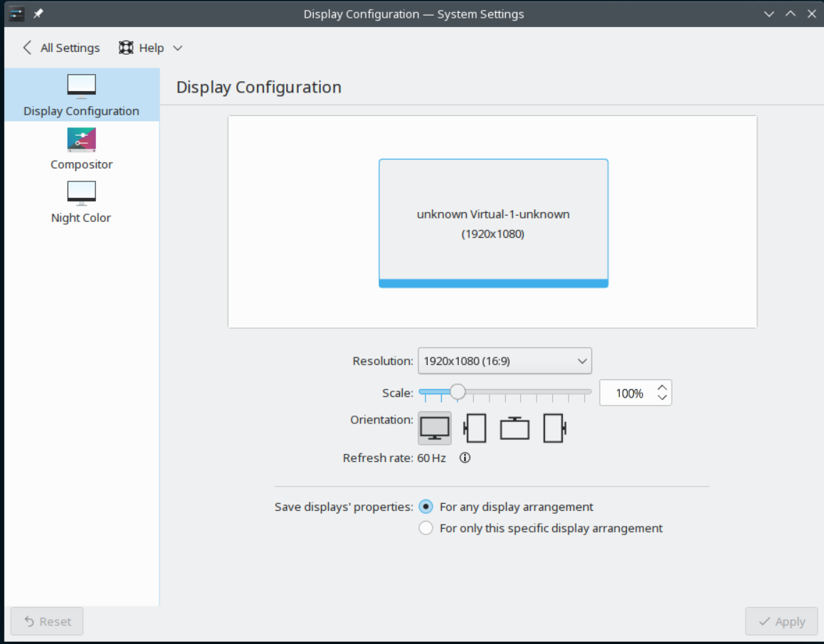Rotate display 90° clockwise orientation icon
Image resolution: width=824 pixels, height=644 pixels.
(x=554, y=428)
